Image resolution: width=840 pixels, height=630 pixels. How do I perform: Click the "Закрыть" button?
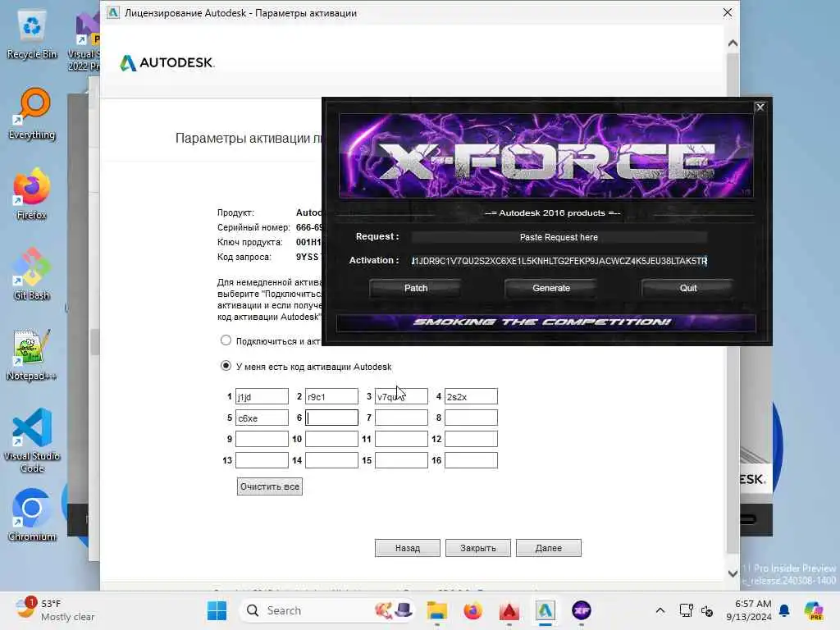click(478, 548)
